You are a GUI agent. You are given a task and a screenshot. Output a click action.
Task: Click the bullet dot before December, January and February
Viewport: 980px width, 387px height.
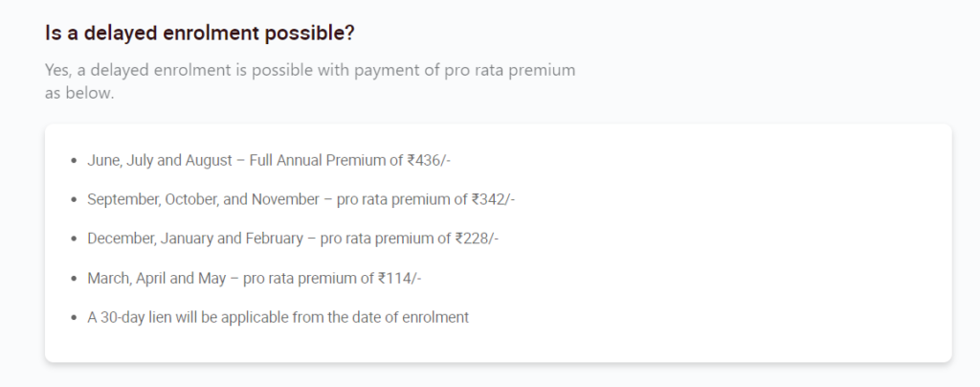[x=75, y=239]
